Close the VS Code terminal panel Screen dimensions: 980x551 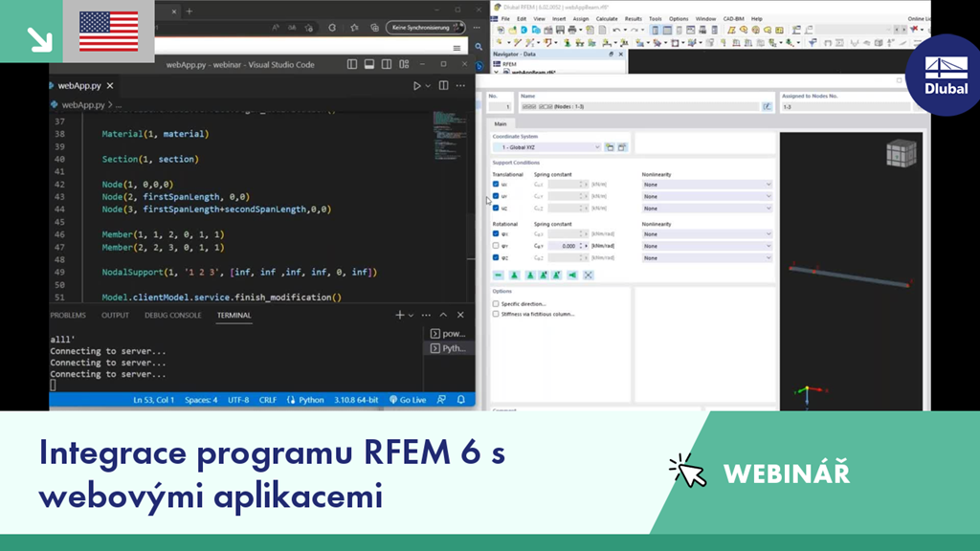[460, 315]
